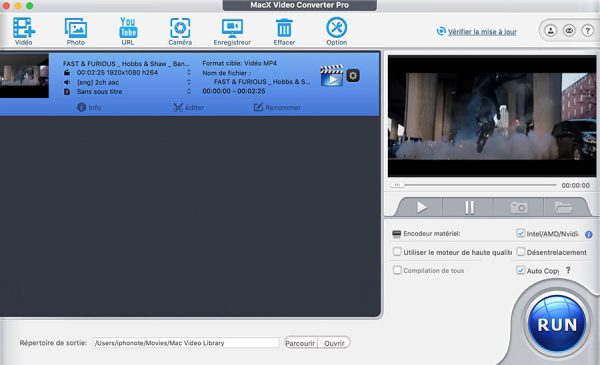Click the email envelope icon
The height and width of the screenshot is (365, 600).
coord(569,31)
